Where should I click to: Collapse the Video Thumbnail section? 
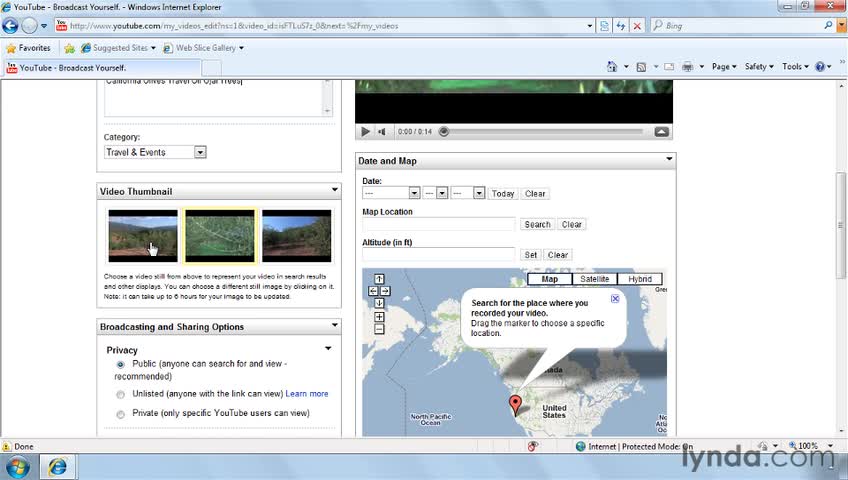coord(335,190)
